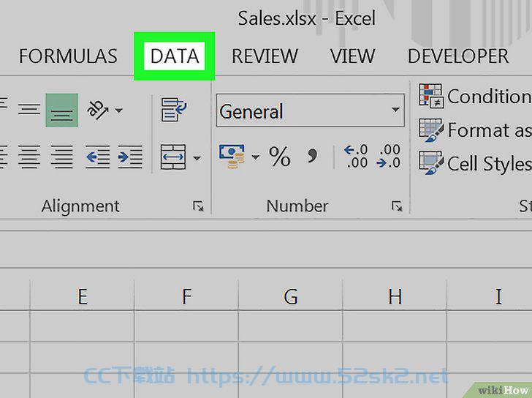
Task: Toggle Middle Align vertical alignment
Action: [29, 110]
